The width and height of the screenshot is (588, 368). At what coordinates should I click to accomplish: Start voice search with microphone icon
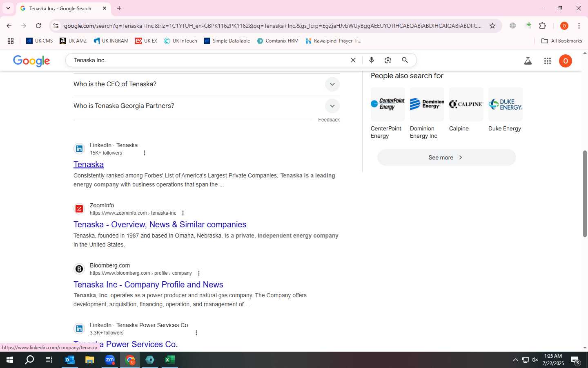[x=372, y=60]
